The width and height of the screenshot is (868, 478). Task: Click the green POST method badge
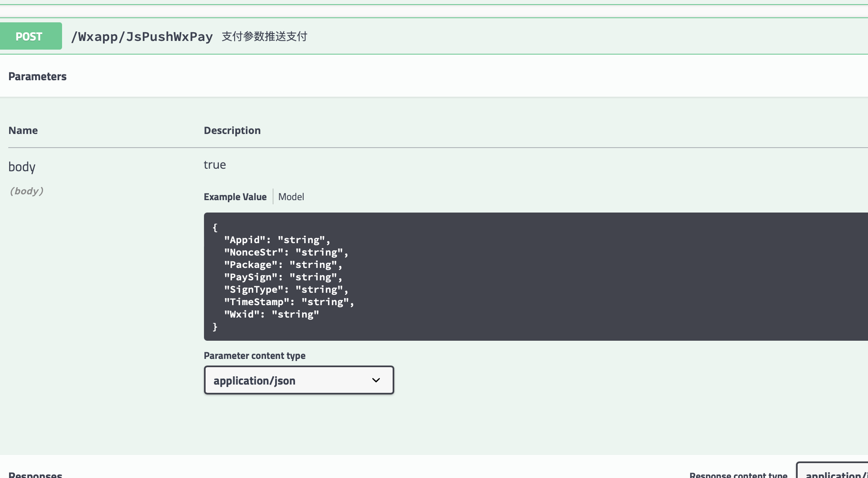31,36
